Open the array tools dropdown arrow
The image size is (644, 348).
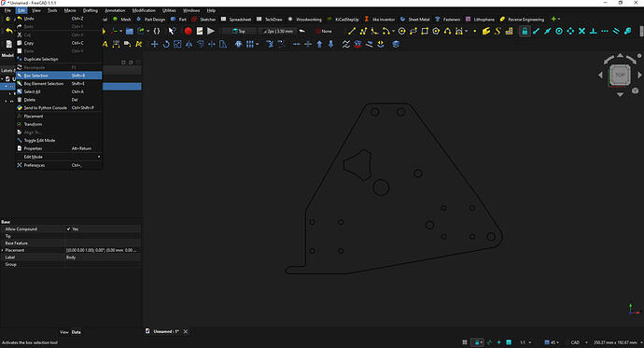point(258,45)
